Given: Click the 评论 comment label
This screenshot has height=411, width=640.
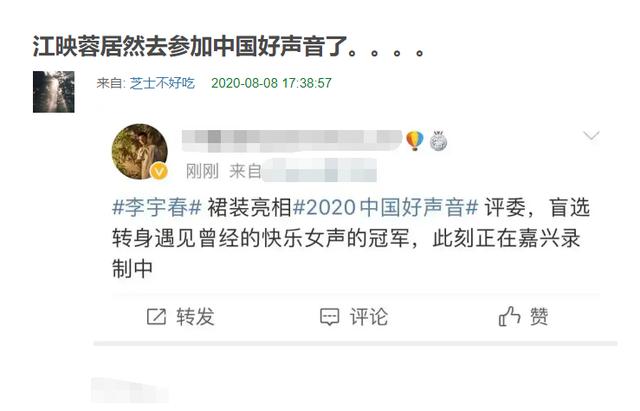Looking at the screenshot, I should tap(369, 317).
